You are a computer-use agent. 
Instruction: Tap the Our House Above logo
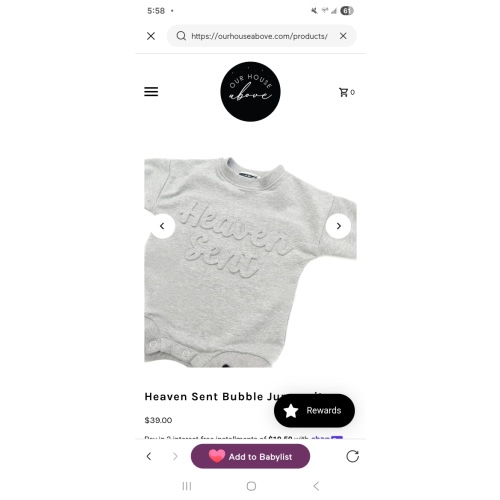pos(250,92)
